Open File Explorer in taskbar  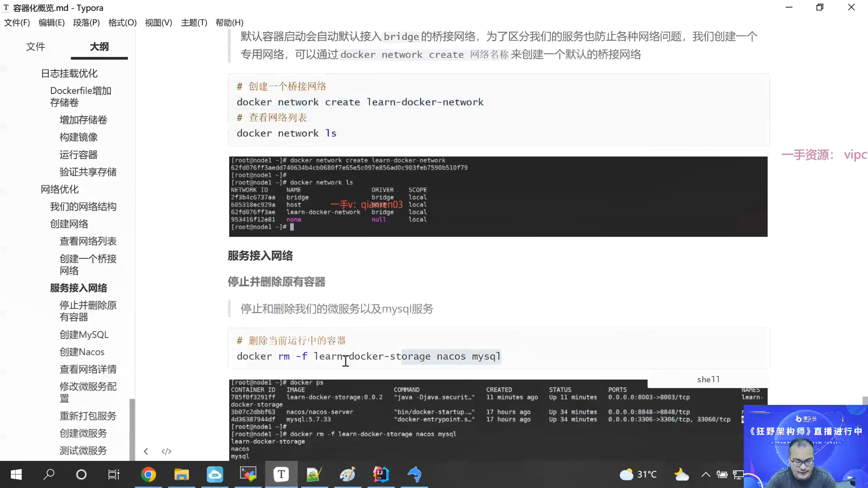coord(182,474)
